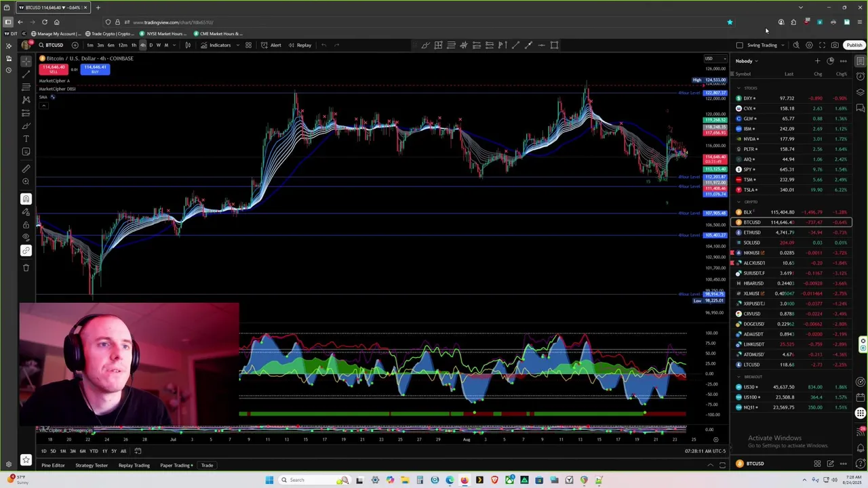The width and height of the screenshot is (868, 488).
Task: Expand the timeframe dropdown arrow
Action: click(174, 45)
